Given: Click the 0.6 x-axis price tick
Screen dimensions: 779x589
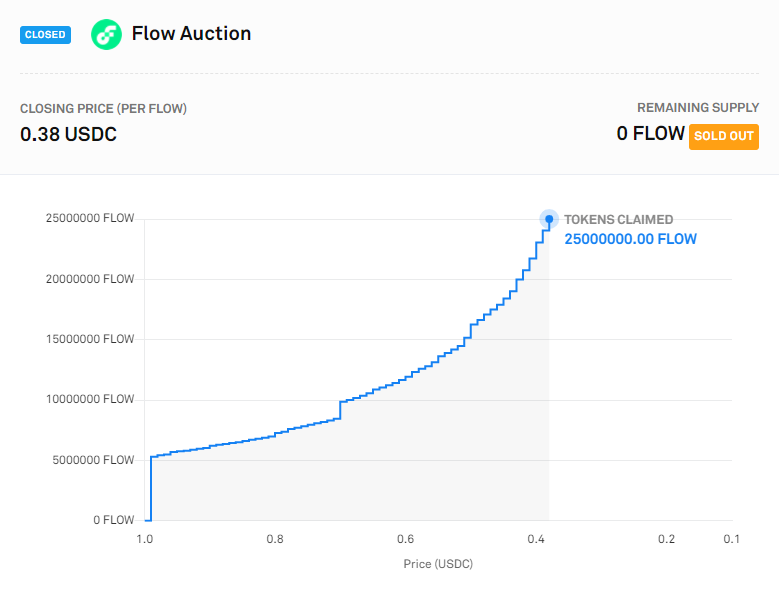Looking at the screenshot, I should 405,540.
